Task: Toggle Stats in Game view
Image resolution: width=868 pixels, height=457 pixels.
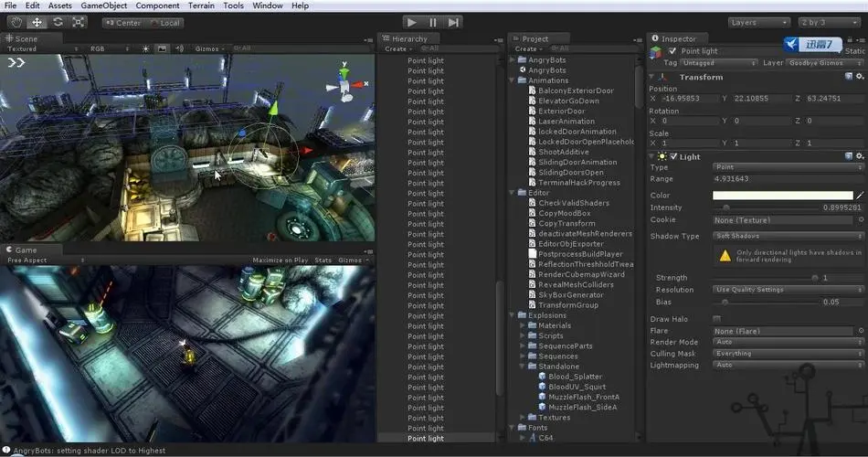Action: pyautogui.click(x=323, y=260)
